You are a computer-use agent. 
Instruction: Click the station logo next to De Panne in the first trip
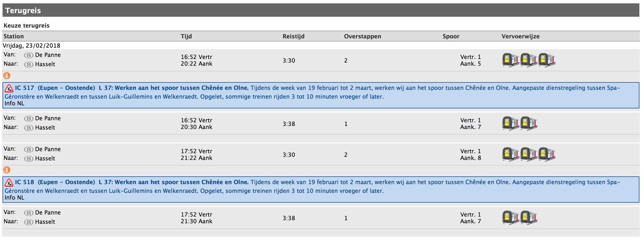click(29, 55)
